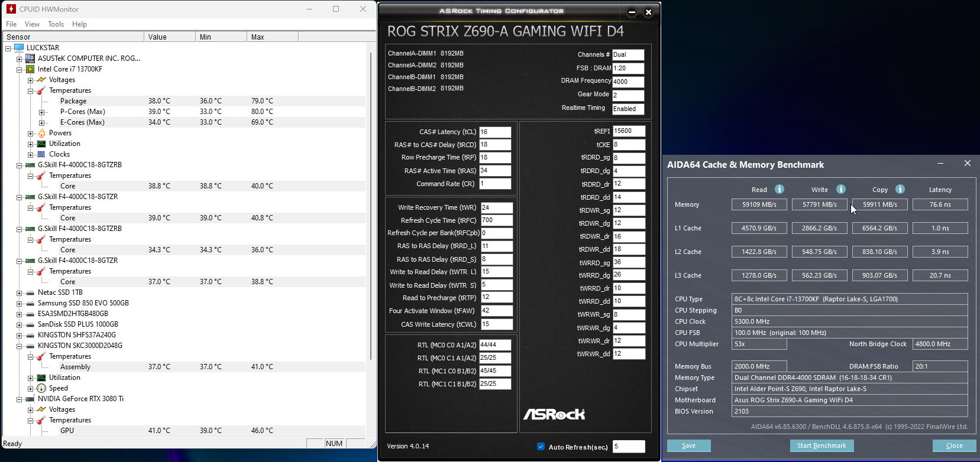Click the ASUSTeK motherboard icon in tree
Image resolution: width=980 pixels, height=462 pixels.
[30, 58]
